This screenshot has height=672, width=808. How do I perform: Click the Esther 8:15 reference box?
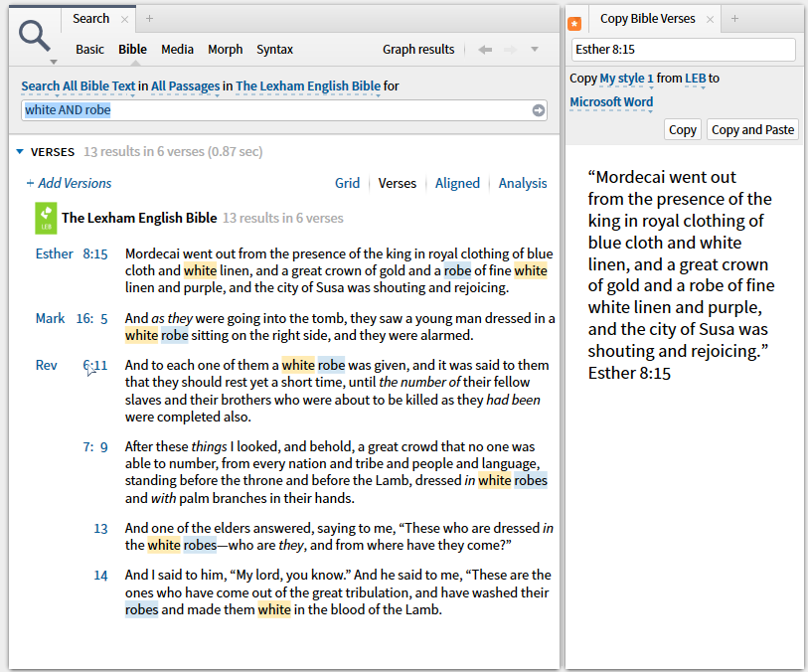pos(684,50)
